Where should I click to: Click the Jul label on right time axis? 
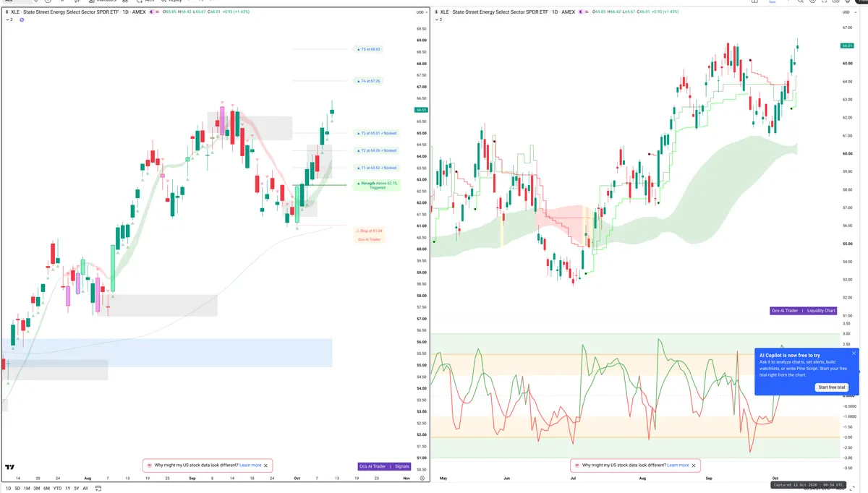[x=573, y=479]
